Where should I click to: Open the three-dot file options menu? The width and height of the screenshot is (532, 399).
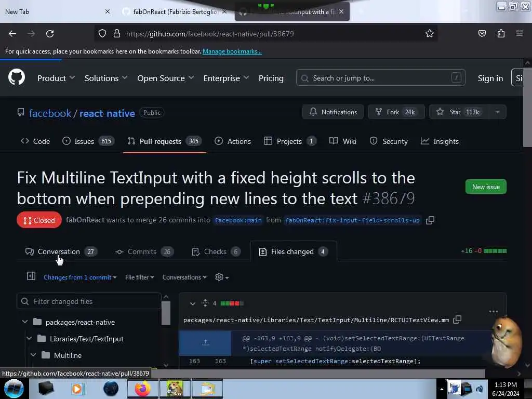tap(494, 312)
